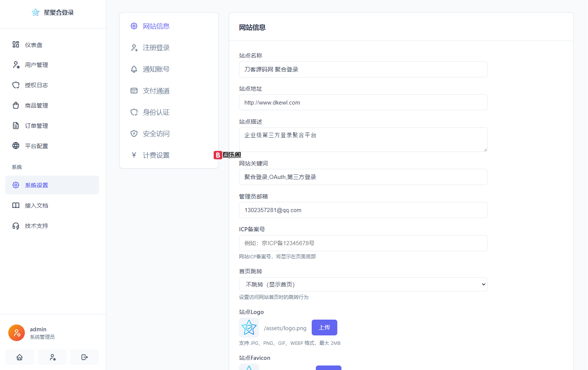The width and height of the screenshot is (588, 370).
Task: Open 接入文档 from the sidebar
Action: click(x=36, y=206)
